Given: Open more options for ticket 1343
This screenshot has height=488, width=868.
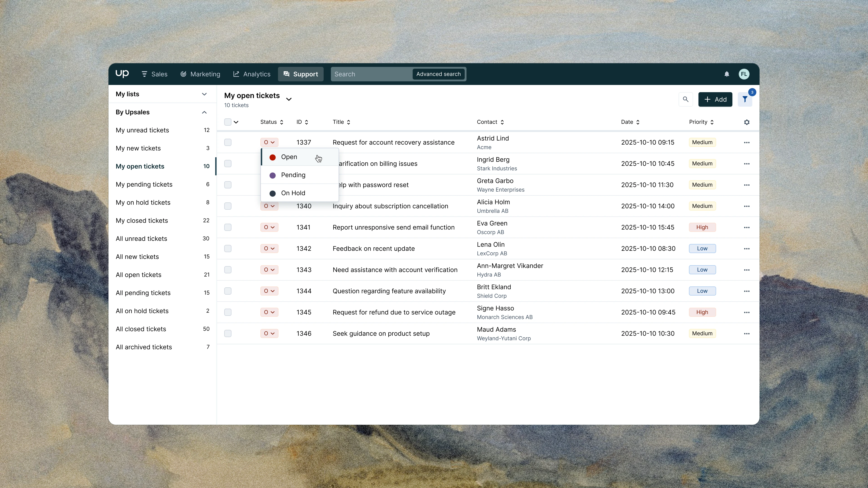Looking at the screenshot, I should [747, 270].
